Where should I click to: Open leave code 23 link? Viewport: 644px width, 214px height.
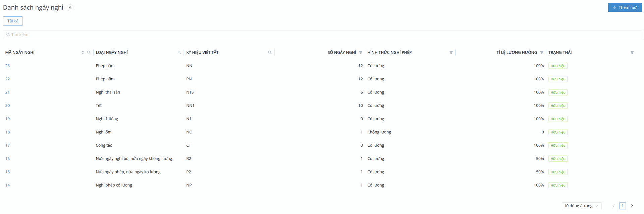pyautogui.click(x=7, y=66)
